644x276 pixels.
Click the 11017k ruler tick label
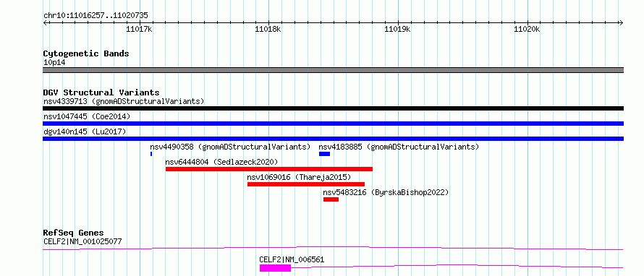pos(139,29)
